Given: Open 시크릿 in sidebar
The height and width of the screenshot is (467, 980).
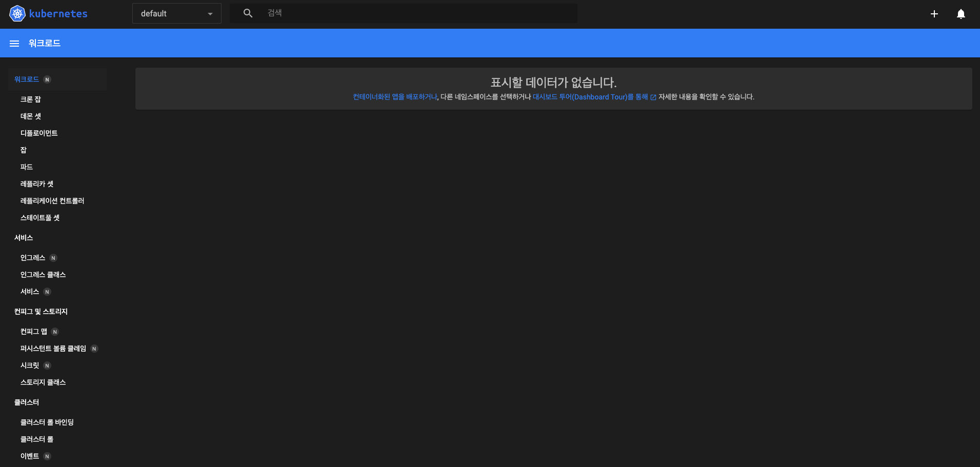Looking at the screenshot, I should (30, 366).
